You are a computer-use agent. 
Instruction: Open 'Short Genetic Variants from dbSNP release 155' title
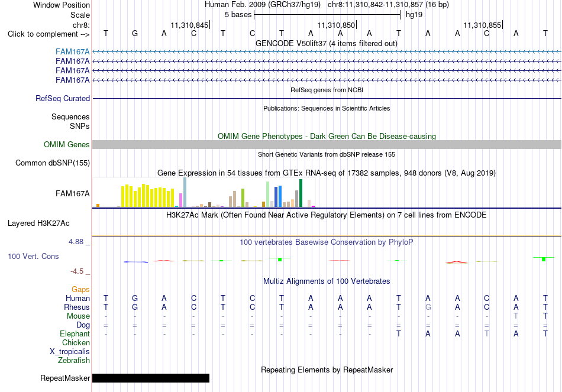[x=327, y=154]
